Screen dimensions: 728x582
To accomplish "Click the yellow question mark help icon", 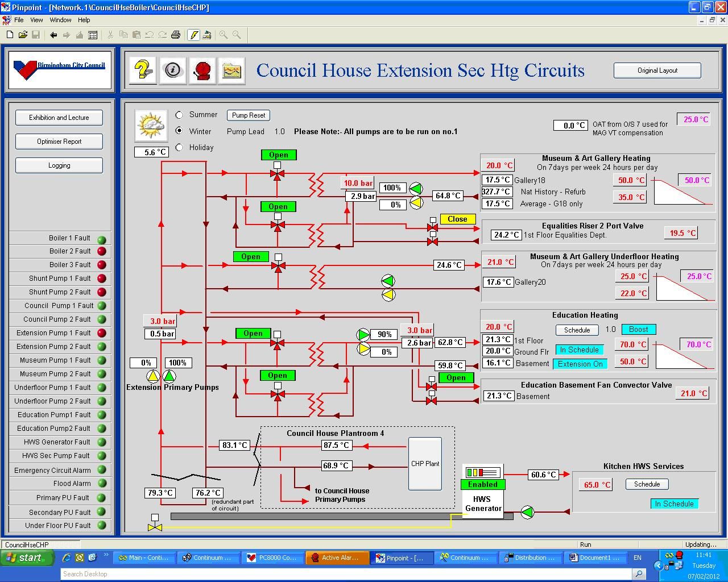I will point(142,70).
